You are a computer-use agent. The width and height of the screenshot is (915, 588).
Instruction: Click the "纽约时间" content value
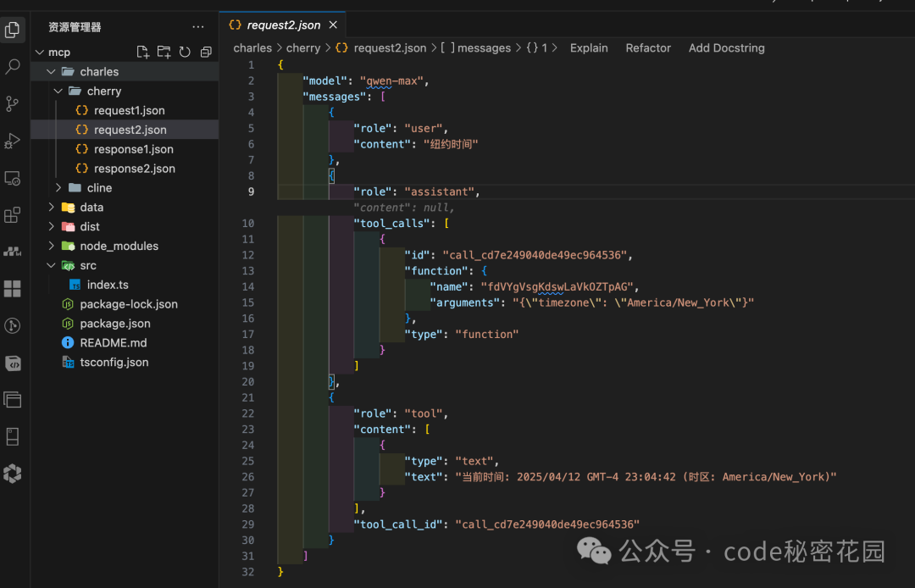pos(451,144)
